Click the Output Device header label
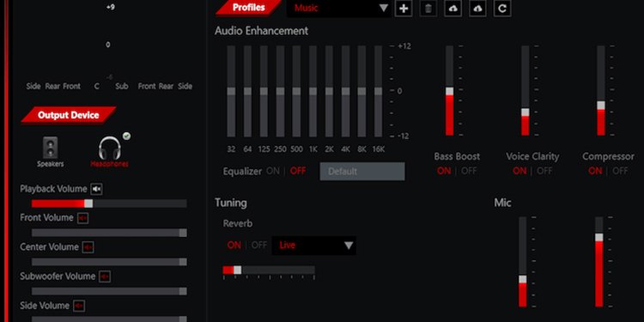This screenshot has height=322, width=644. pos(69,115)
